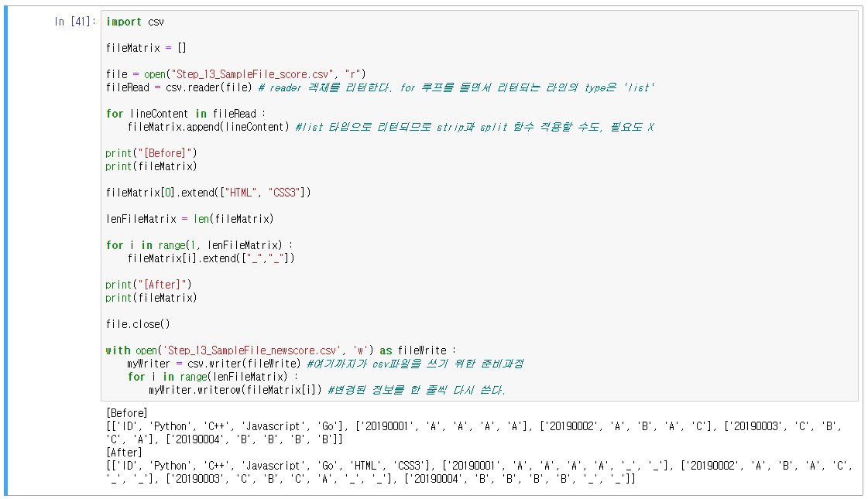Click the 'myWriter = csv.writer(fileWrite)' code
Screen dimensions: 868x499
point(214,364)
